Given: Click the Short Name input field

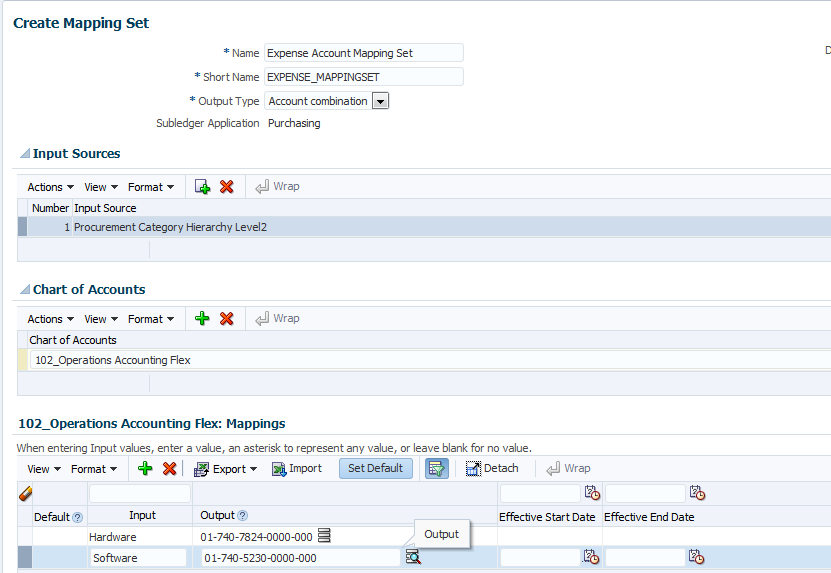Looking at the screenshot, I should 364,77.
